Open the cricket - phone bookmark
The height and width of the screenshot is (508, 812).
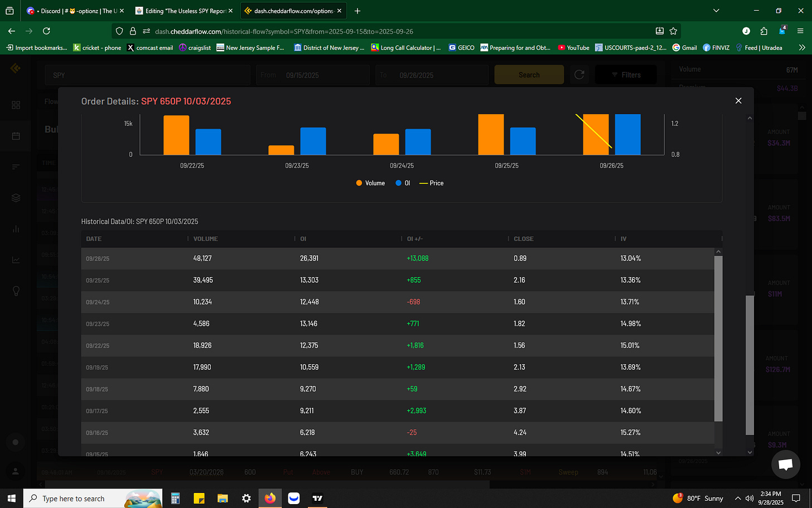(x=97, y=48)
